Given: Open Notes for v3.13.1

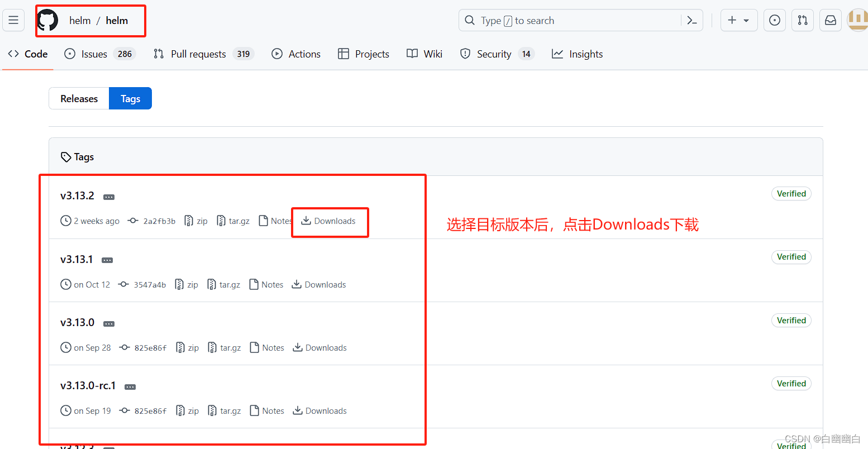Looking at the screenshot, I should (x=266, y=285).
